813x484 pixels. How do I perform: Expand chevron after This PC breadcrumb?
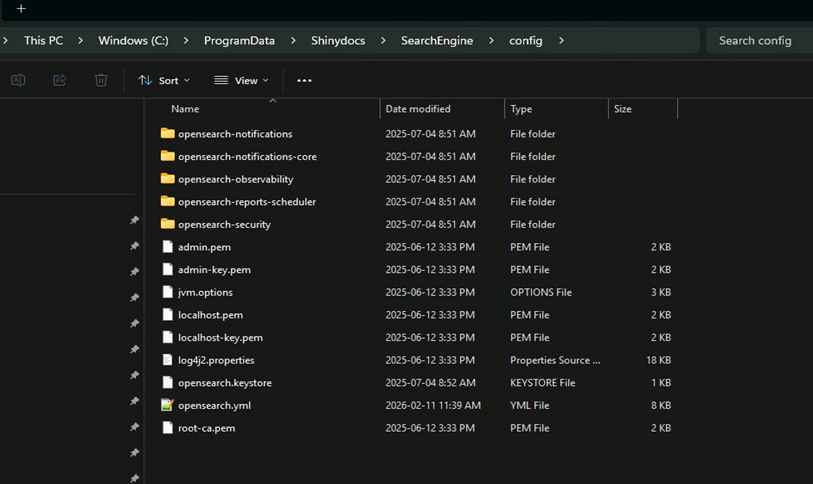(80, 40)
